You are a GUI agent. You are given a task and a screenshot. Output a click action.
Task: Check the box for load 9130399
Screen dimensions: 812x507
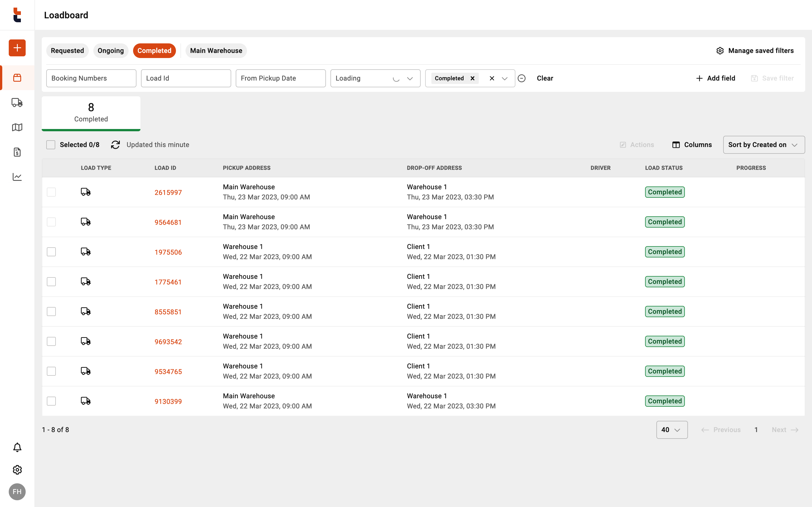click(51, 401)
